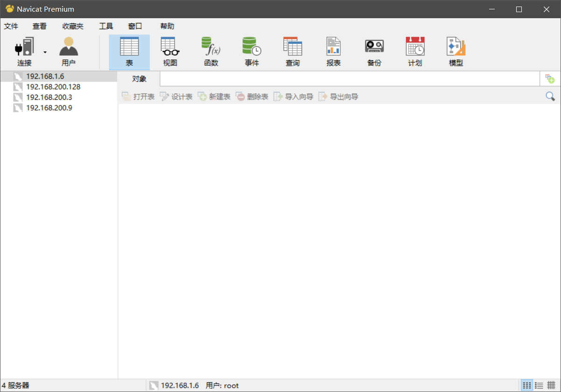Screen dimensions: 561x392
Task: Click the 打开表 open table button
Action: coord(138,97)
